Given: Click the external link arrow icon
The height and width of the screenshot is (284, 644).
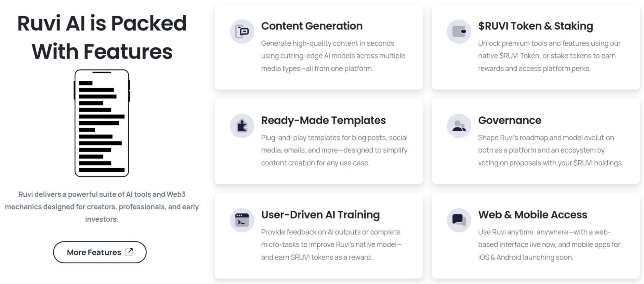Looking at the screenshot, I should 129,252.
